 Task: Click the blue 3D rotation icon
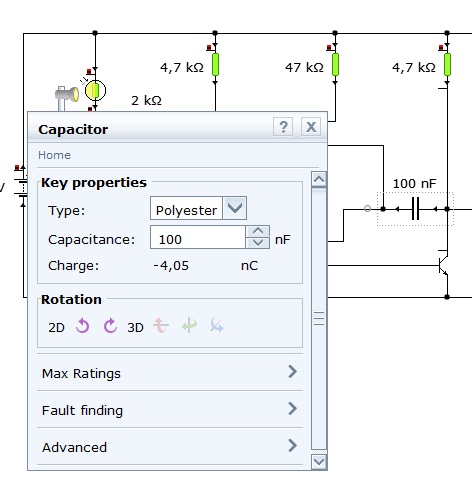pyautogui.click(x=217, y=325)
